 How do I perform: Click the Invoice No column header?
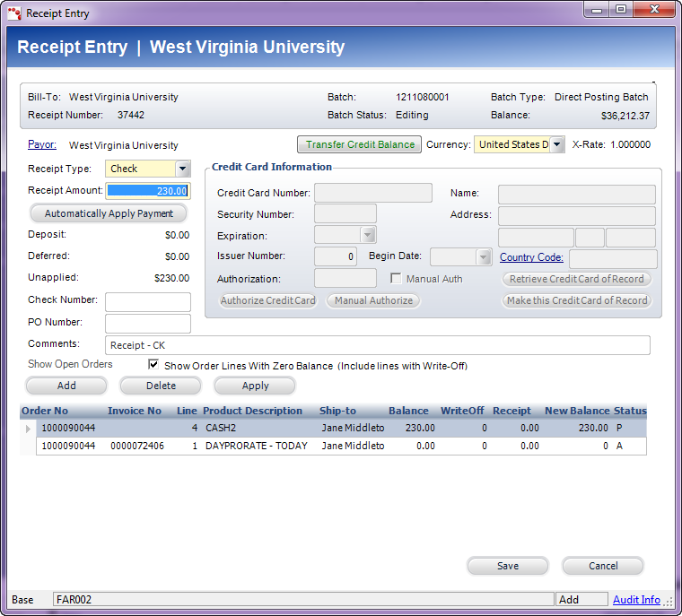tap(135, 411)
